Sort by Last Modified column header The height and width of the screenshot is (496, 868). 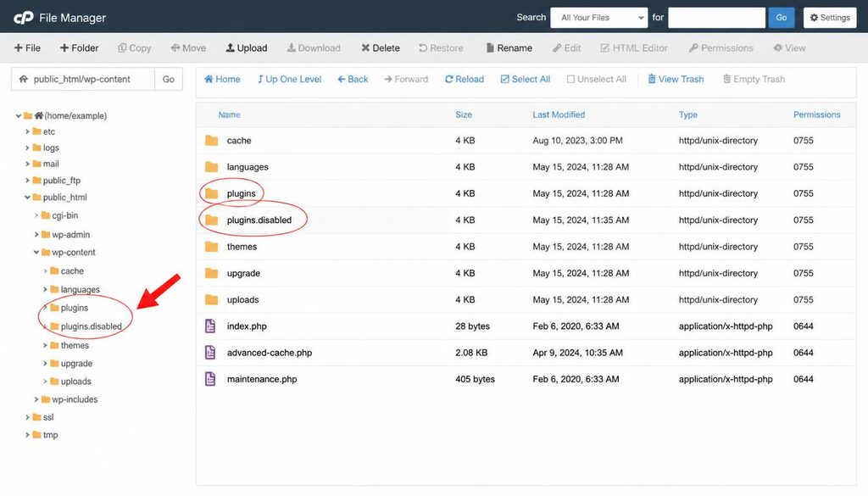coord(559,114)
